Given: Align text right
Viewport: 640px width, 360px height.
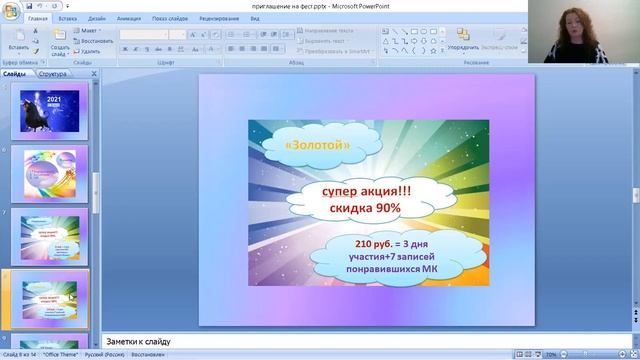Looking at the screenshot, I should (253, 49).
